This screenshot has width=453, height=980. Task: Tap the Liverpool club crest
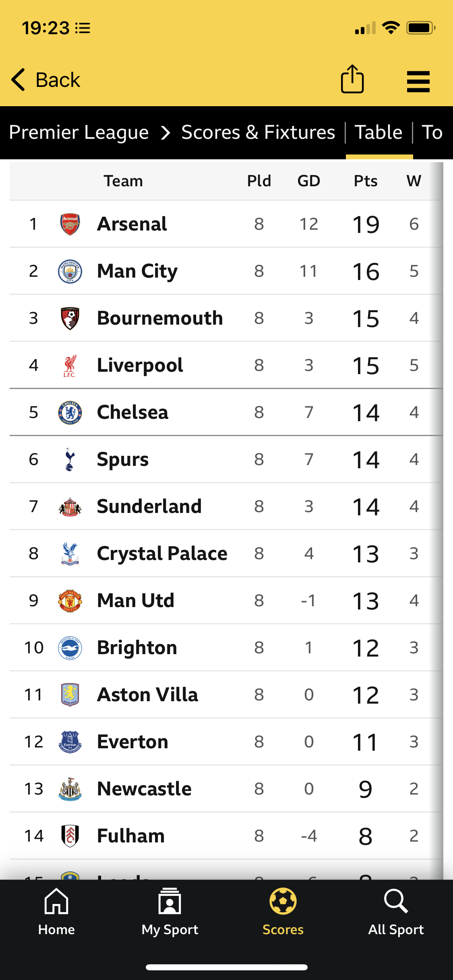pyautogui.click(x=70, y=365)
